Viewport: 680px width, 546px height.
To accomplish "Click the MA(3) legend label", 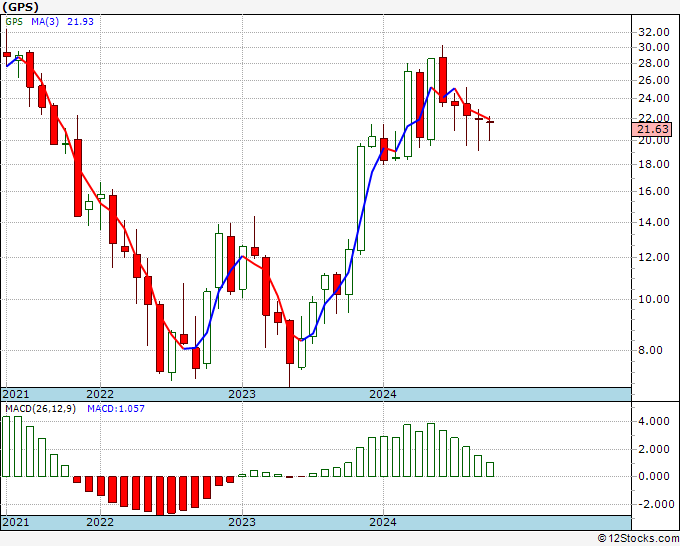I will tap(45, 22).
